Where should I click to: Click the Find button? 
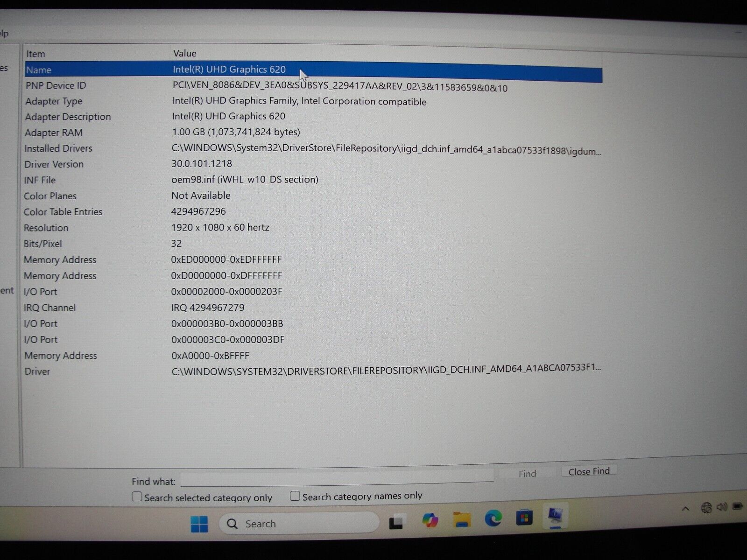point(527,474)
